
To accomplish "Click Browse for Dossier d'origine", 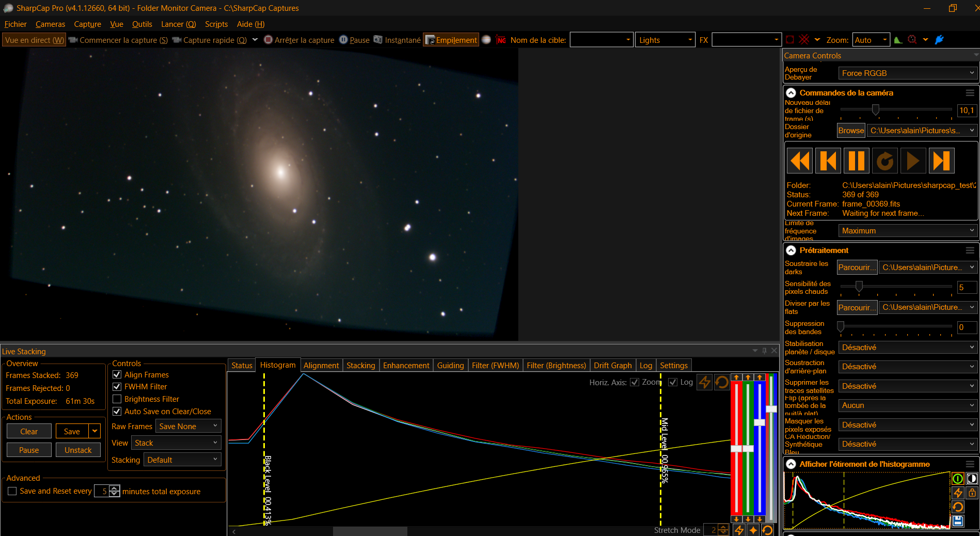I will tap(851, 131).
